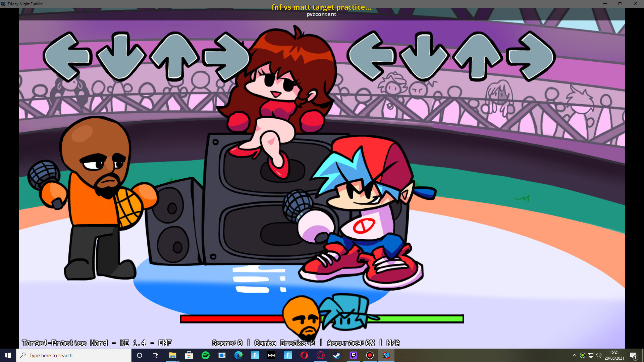Expand hidden system tray icons
The image size is (644, 362).
tap(574, 355)
